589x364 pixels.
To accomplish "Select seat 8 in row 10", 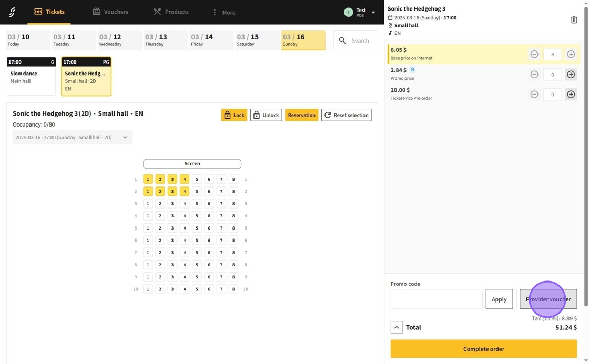I will (233, 289).
